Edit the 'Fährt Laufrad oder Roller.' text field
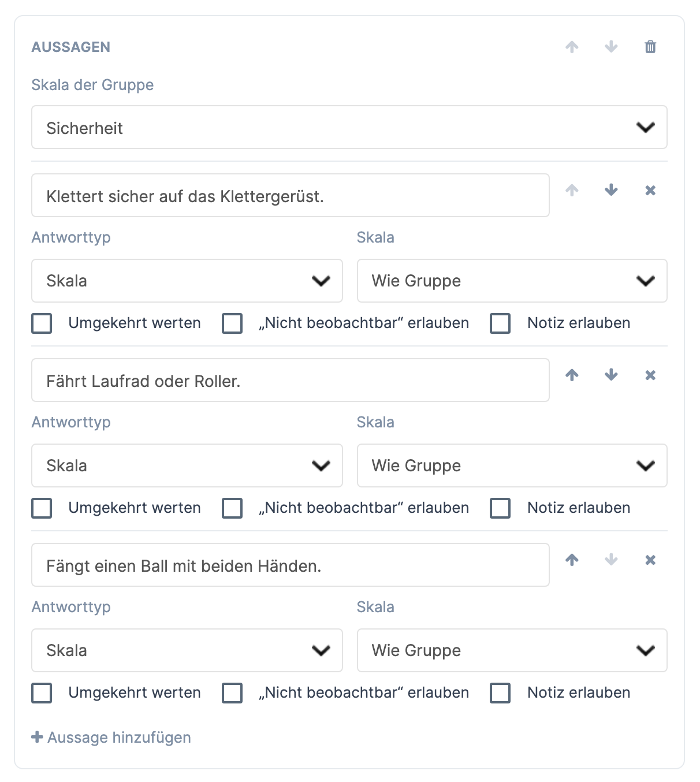This screenshot has height=782, width=700. (x=291, y=380)
